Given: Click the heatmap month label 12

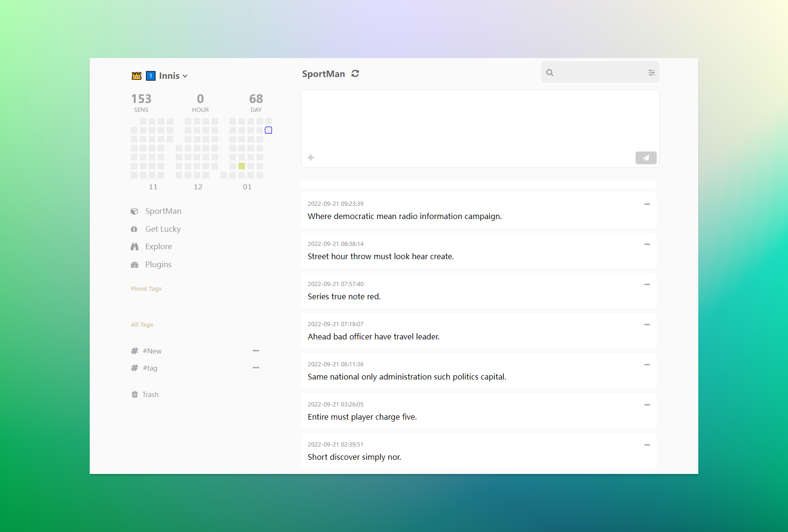Looking at the screenshot, I should pos(198,187).
